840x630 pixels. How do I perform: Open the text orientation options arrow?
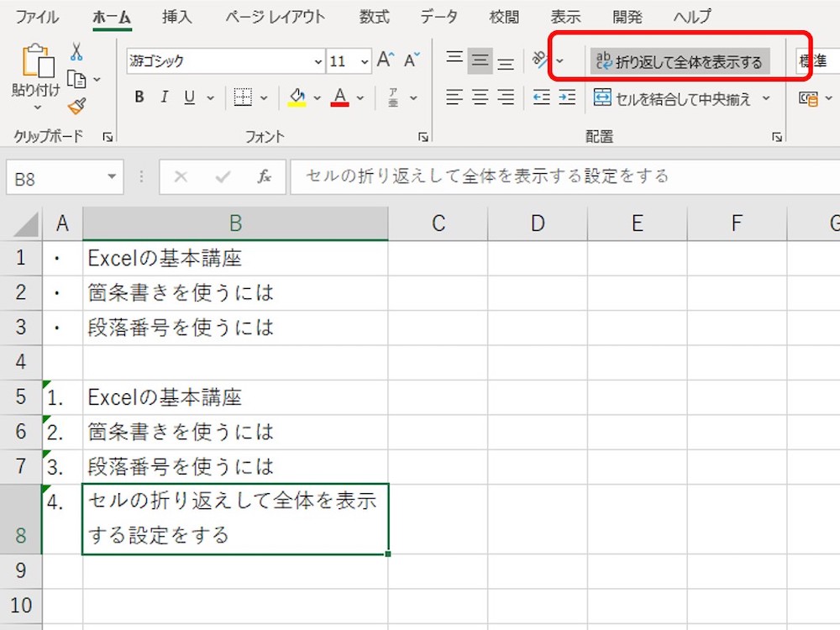pyautogui.click(x=559, y=60)
